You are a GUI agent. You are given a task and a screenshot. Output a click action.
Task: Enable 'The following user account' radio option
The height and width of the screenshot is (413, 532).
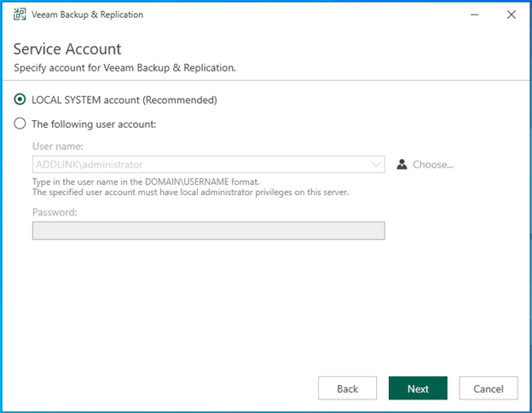pyautogui.click(x=20, y=123)
